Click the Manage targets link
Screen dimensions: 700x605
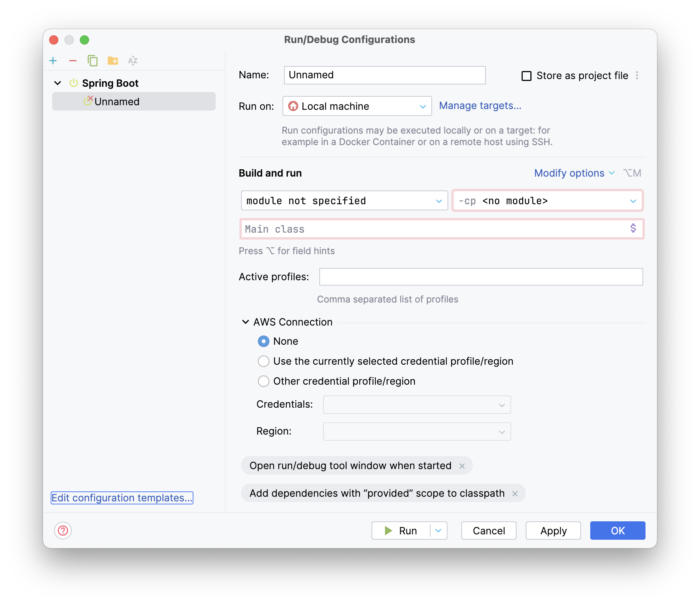[480, 106]
